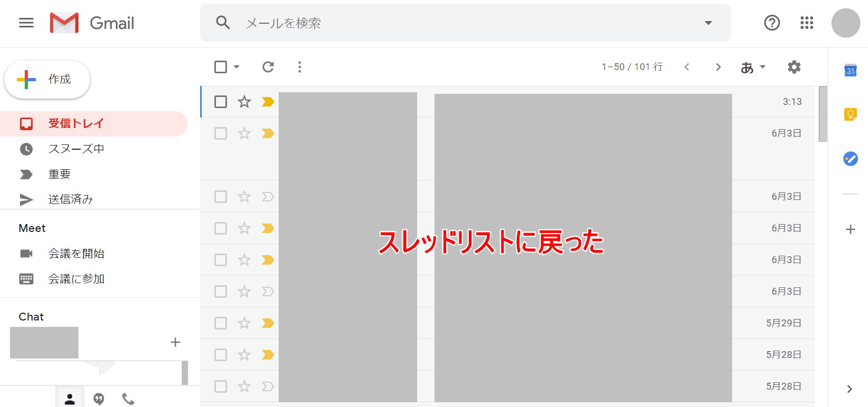Toggle importance marker of 3:13 email
The height and width of the screenshot is (407, 868).
[x=268, y=102]
